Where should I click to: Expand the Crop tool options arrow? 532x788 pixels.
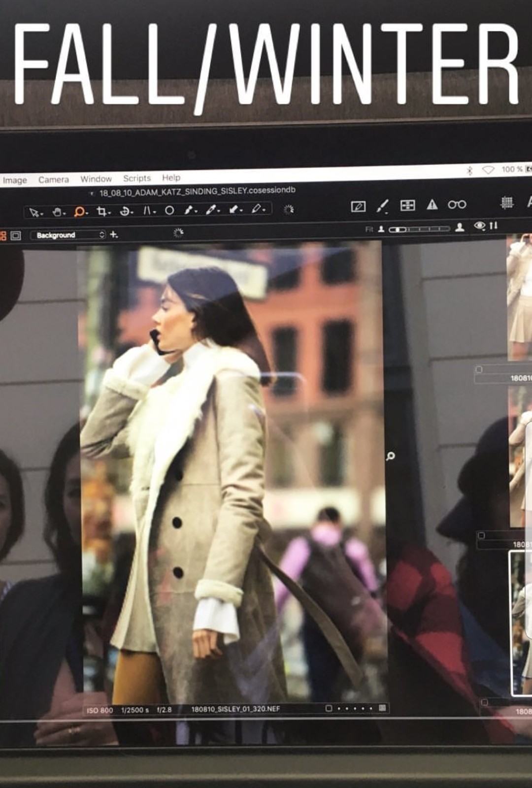point(109,212)
